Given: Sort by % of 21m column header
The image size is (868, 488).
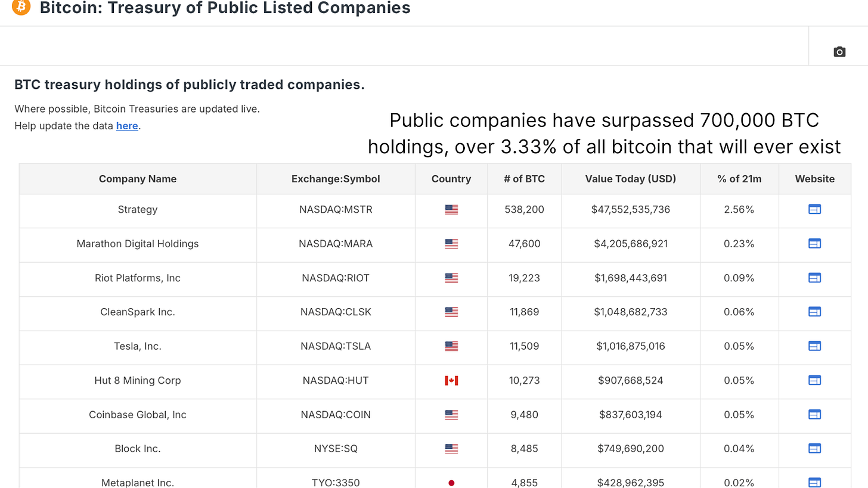Looking at the screenshot, I should point(739,179).
